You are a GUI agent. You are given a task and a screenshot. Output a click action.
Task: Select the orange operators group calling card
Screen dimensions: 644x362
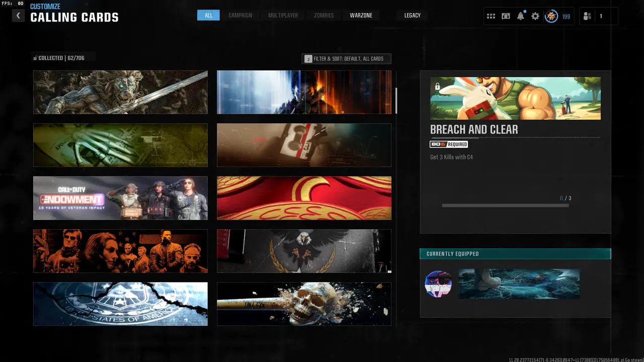[x=120, y=251]
